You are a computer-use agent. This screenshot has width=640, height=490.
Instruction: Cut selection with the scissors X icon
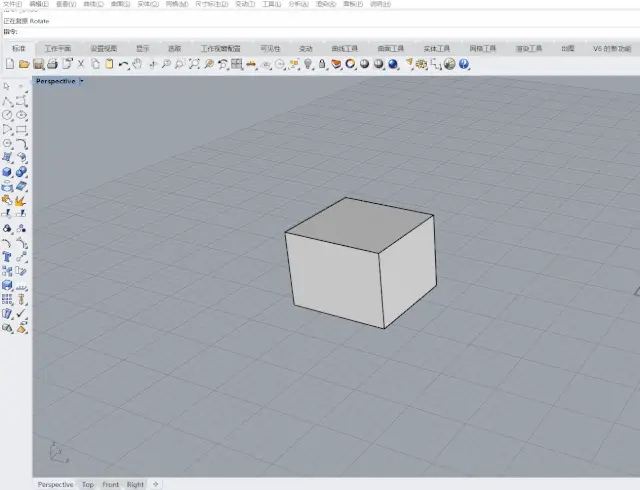click(x=81, y=64)
